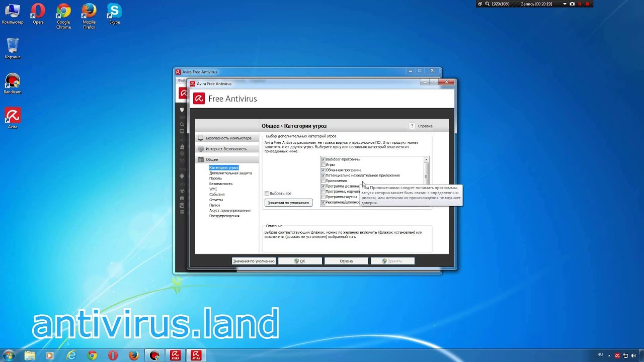Toggle the Backdoor-программы checkbox

323,159
